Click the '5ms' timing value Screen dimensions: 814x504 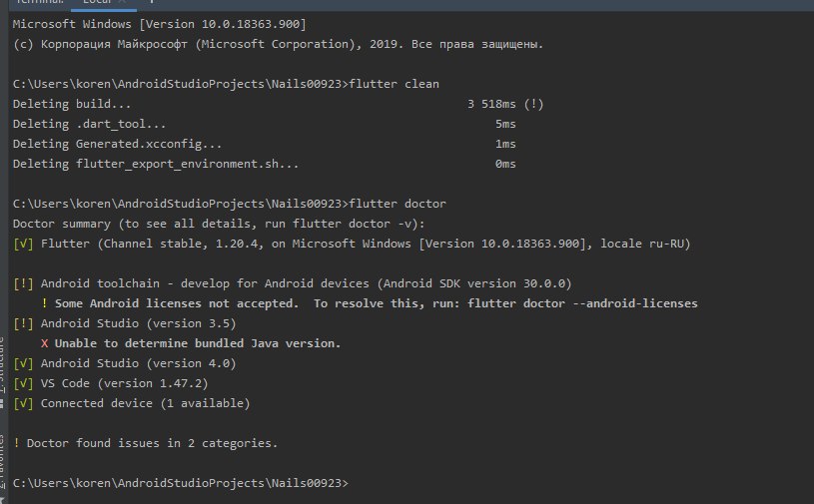click(505, 124)
